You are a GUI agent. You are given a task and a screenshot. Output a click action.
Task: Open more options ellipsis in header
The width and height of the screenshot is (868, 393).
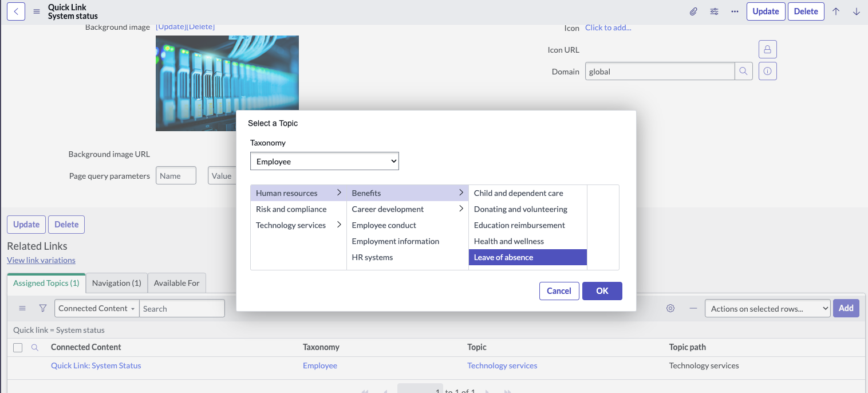pyautogui.click(x=735, y=11)
